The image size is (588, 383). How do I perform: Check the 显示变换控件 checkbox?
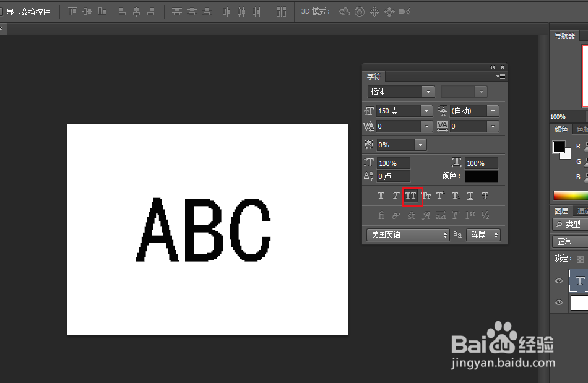click(x=1, y=12)
